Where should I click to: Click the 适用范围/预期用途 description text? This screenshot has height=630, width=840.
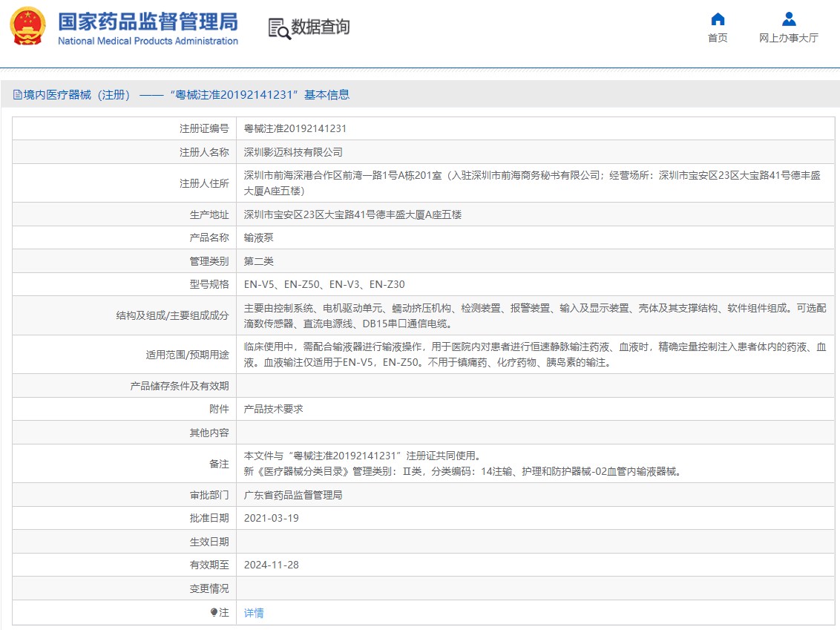tap(535, 355)
